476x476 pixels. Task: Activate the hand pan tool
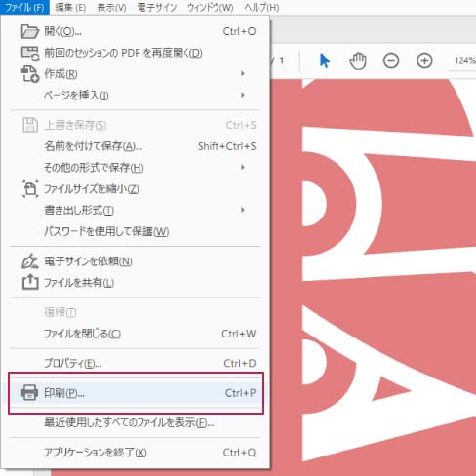pyautogui.click(x=358, y=60)
